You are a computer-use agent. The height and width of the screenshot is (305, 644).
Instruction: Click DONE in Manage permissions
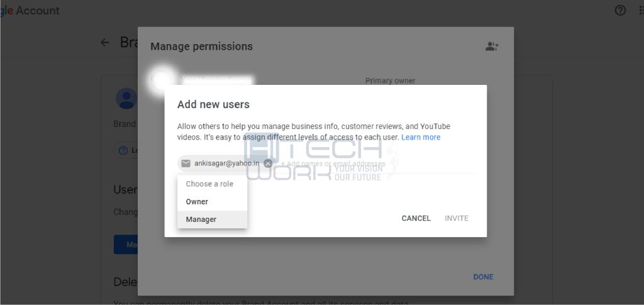tap(483, 277)
